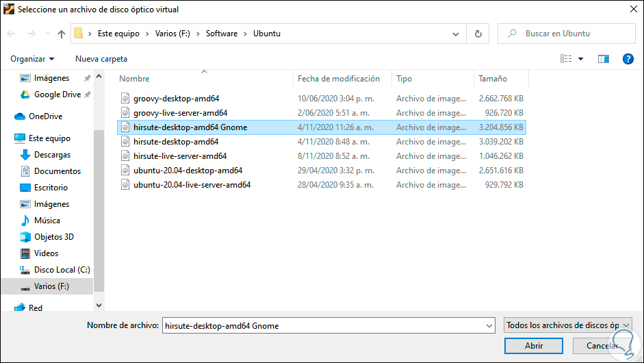
Task: Click Varios (F:) in address breadcrumb
Action: [x=172, y=34]
